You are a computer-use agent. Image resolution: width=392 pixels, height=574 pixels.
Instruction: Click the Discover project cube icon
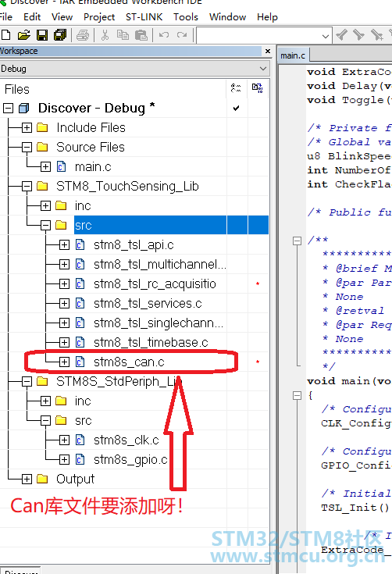(x=24, y=108)
